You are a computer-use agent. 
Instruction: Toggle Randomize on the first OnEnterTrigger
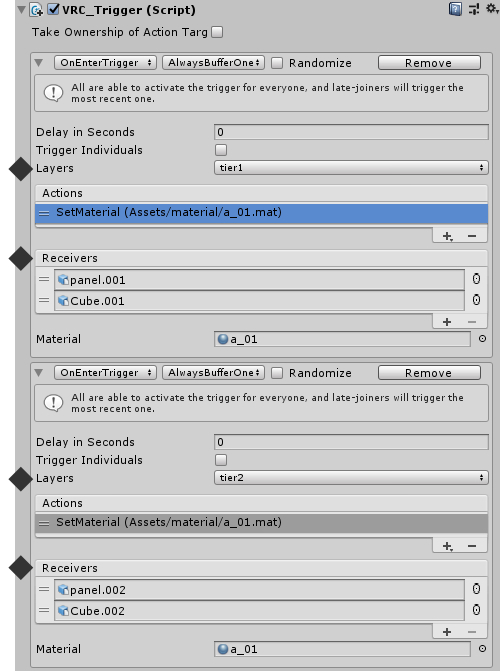(x=277, y=63)
